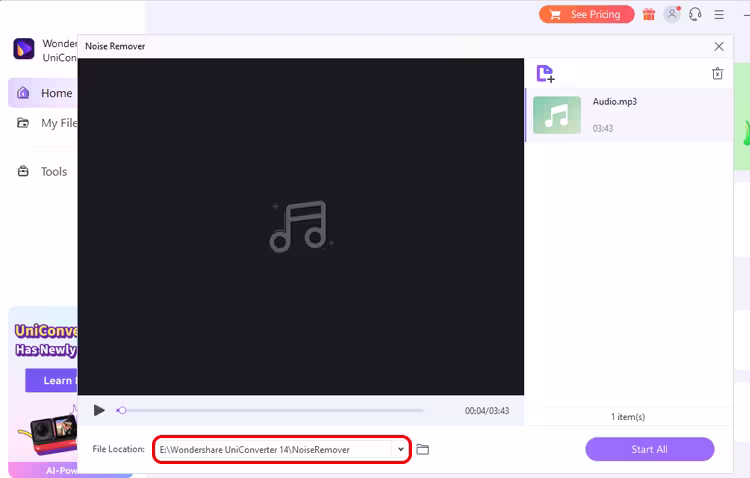Play the audio preview

[99, 410]
